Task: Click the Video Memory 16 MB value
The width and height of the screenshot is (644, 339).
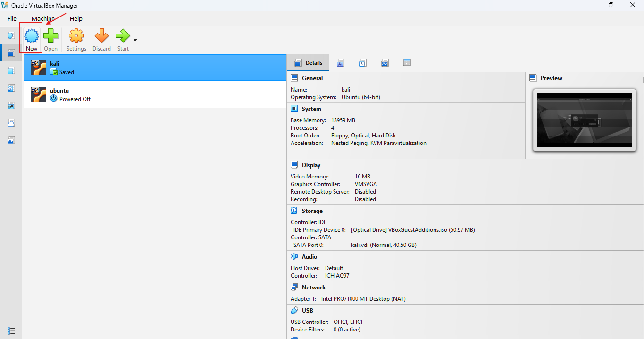Action: click(362, 177)
